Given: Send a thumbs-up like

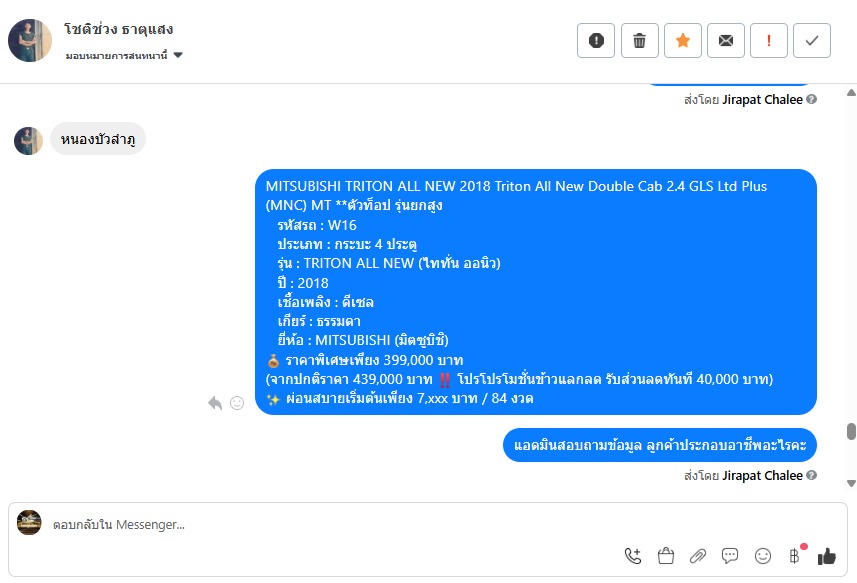Looking at the screenshot, I should [x=827, y=556].
